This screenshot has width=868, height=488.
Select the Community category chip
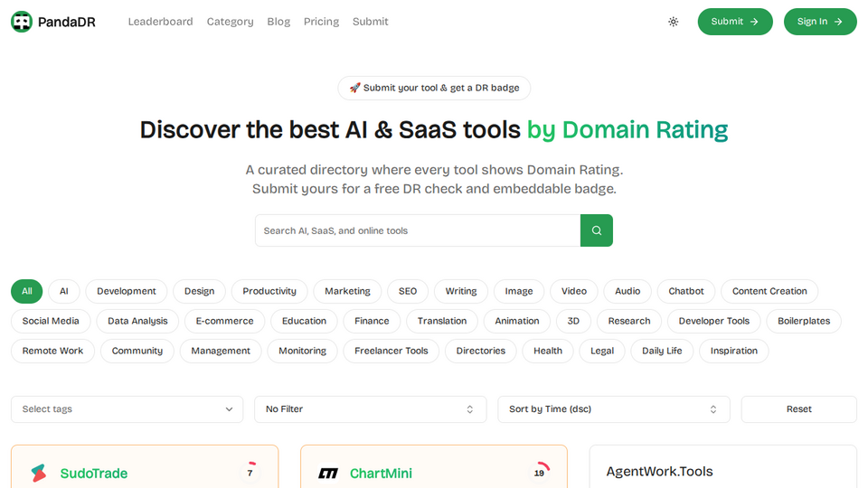[x=137, y=351]
